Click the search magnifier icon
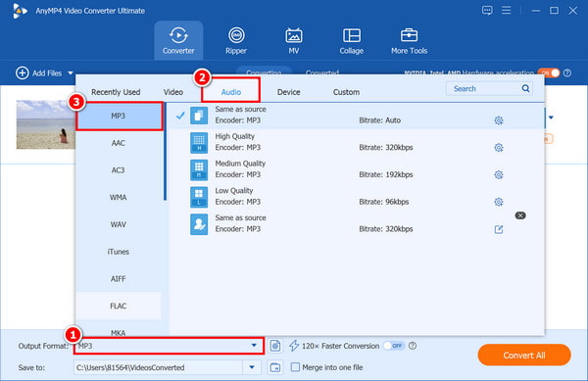 [x=525, y=88]
